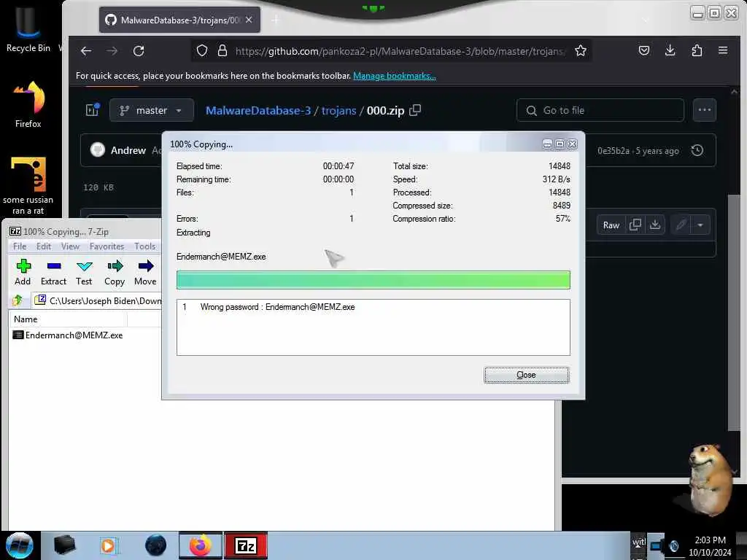The image size is (747, 560).
Task: Click the Firefox page vertical scrollbar
Action: click(x=734, y=312)
